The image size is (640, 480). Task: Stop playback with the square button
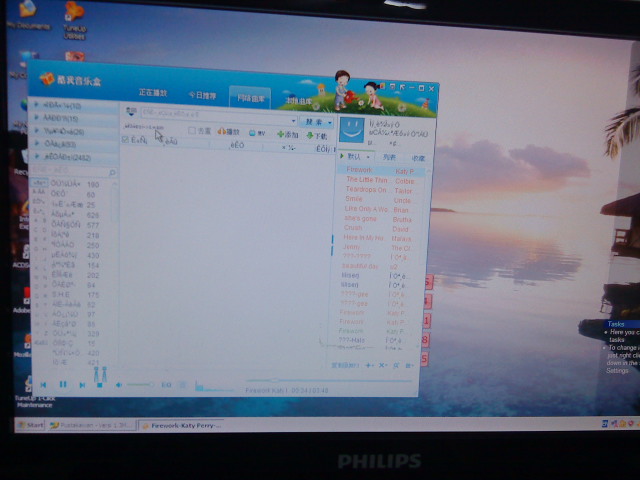click(100, 385)
